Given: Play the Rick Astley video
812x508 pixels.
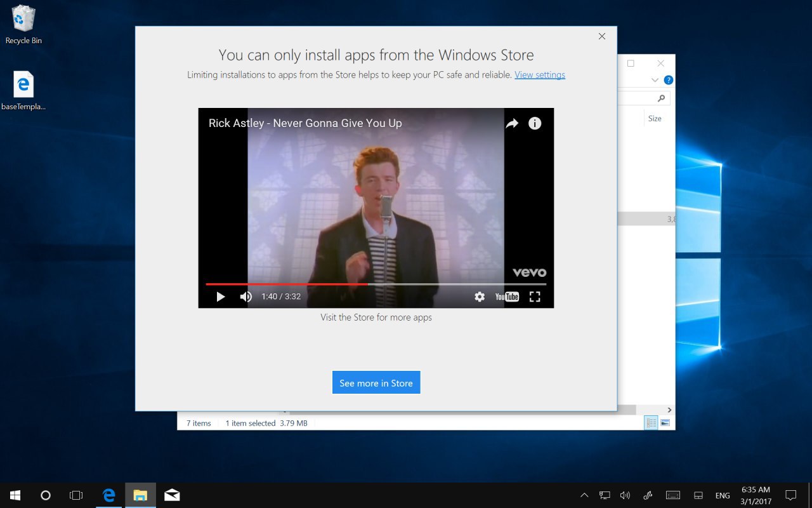Looking at the screenshot, I should (x=220, y=297).
